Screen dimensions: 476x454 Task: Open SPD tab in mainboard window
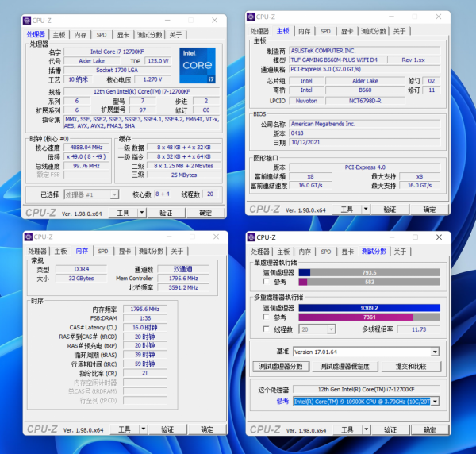(x=325, y=31)
